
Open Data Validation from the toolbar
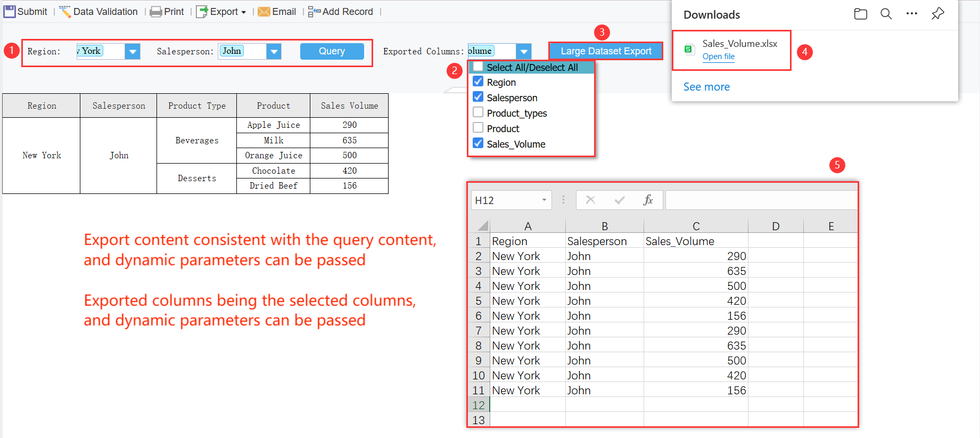pyautogui.click(x=98, y=11)
